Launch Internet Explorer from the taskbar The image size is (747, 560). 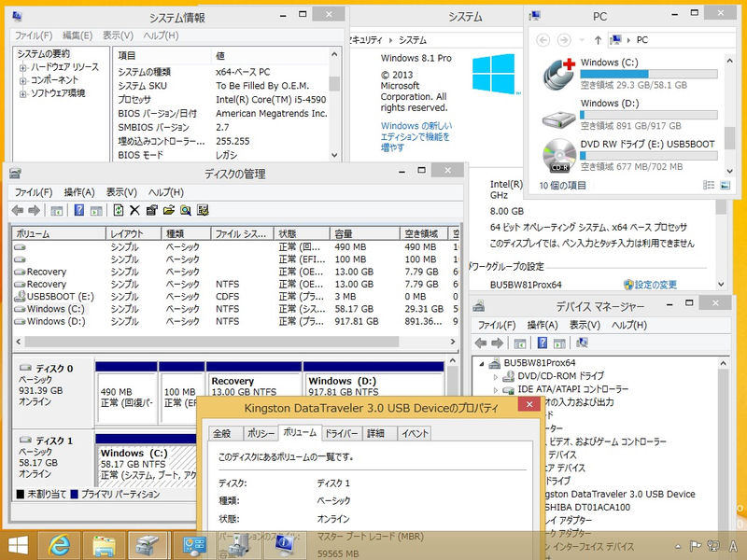coord(60,546)
